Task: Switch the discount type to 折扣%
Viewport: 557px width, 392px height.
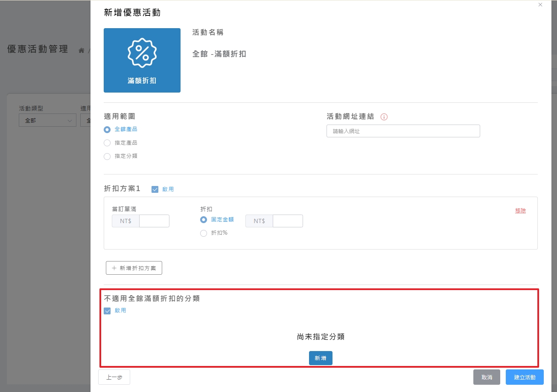Action: pyautogui.click(x=204, y=233)
